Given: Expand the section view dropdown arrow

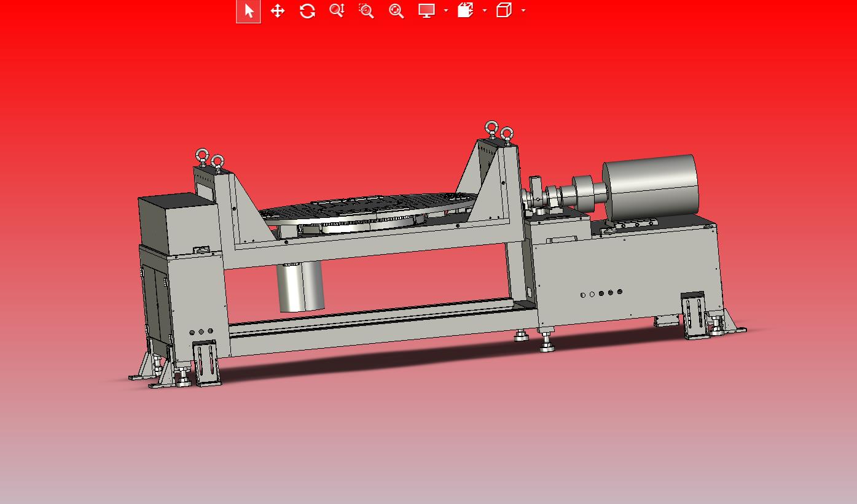Looking at the screenshot, I should [485, 10].
